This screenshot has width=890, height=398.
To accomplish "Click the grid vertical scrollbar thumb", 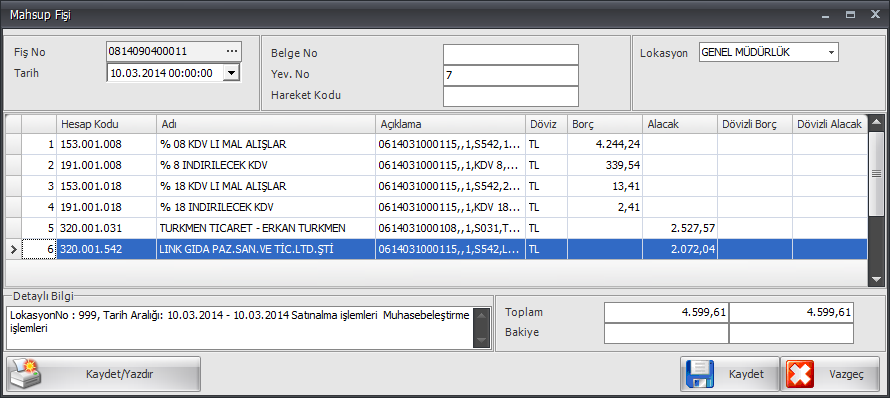I will 876,173.
